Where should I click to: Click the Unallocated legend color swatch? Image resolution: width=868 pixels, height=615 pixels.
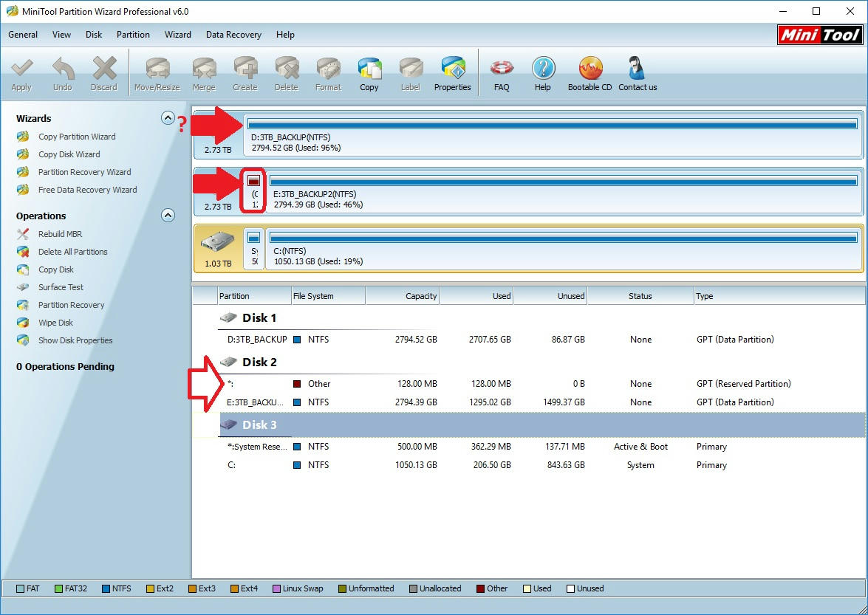413,588
